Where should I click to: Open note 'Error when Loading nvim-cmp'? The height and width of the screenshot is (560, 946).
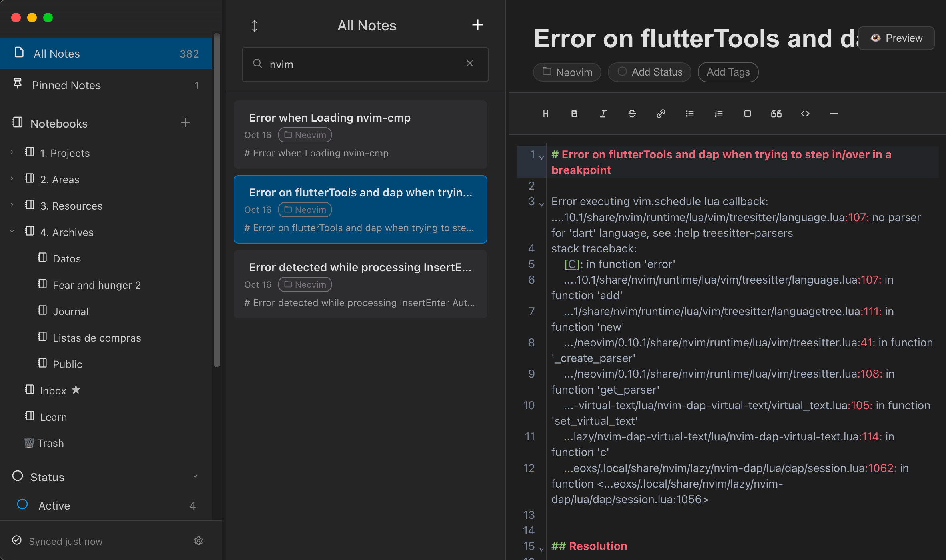coord(361,134)
